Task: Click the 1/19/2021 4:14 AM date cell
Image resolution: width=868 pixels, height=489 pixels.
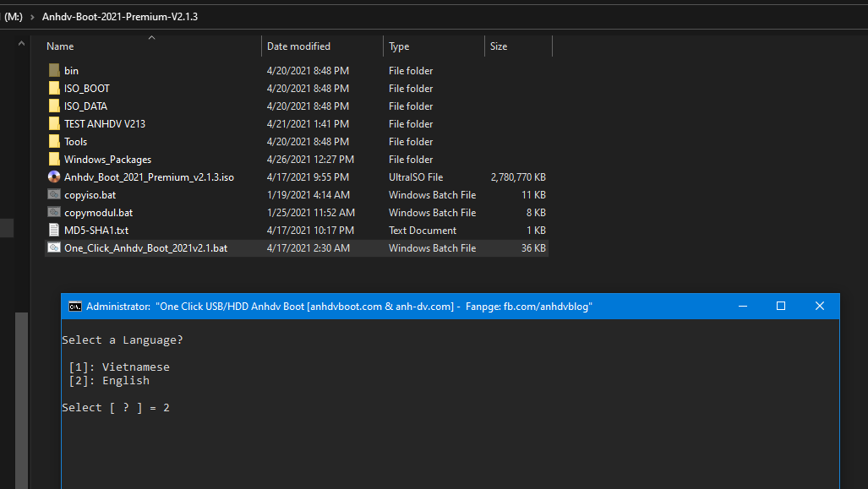Action: coord(308,195)
